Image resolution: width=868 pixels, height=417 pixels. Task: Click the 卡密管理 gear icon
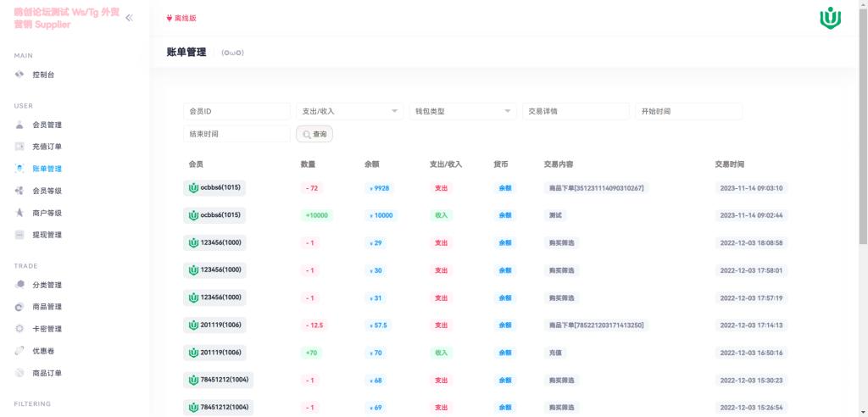point(19,329)
